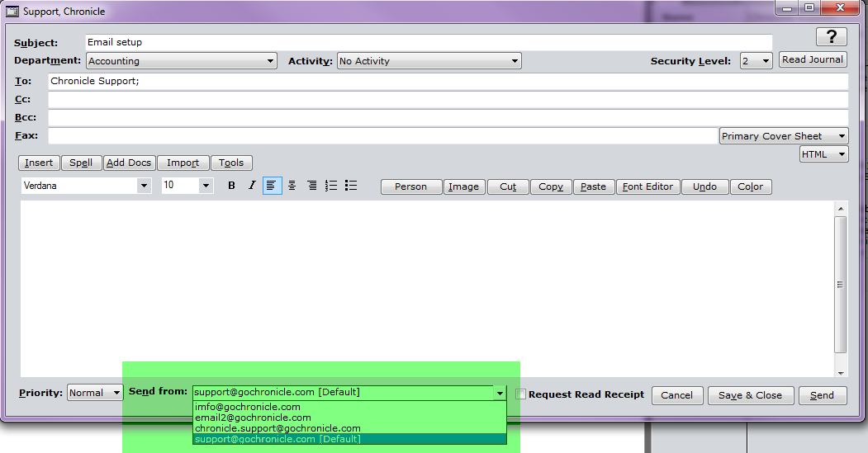Toggle bold formatting
This screenshot has width=868, height=453.
pos(231,186)
